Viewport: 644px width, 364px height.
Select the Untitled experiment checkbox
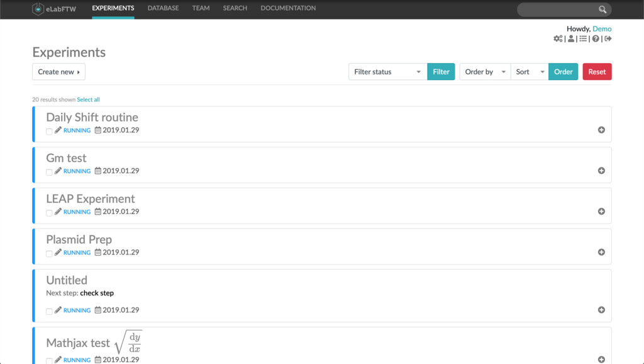tap(49, 311)
